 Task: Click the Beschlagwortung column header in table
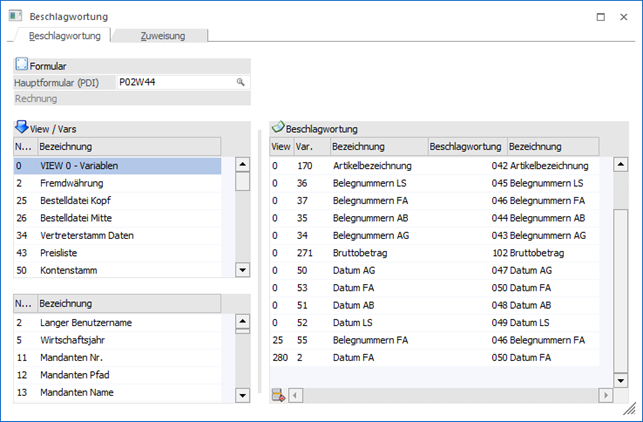pos(466,146)
